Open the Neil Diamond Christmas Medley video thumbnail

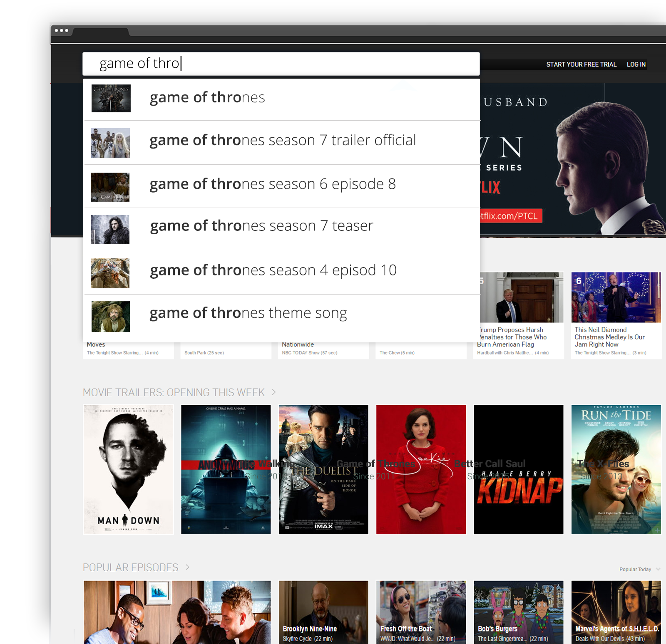coord(616,297)
